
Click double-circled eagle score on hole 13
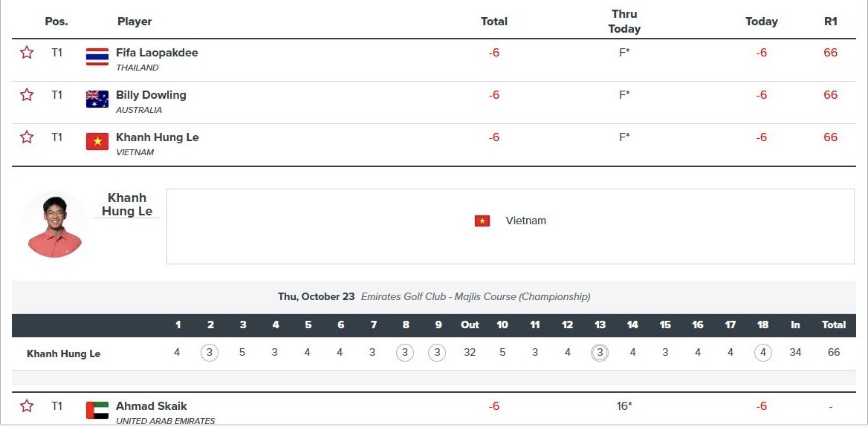click(599, 352)
